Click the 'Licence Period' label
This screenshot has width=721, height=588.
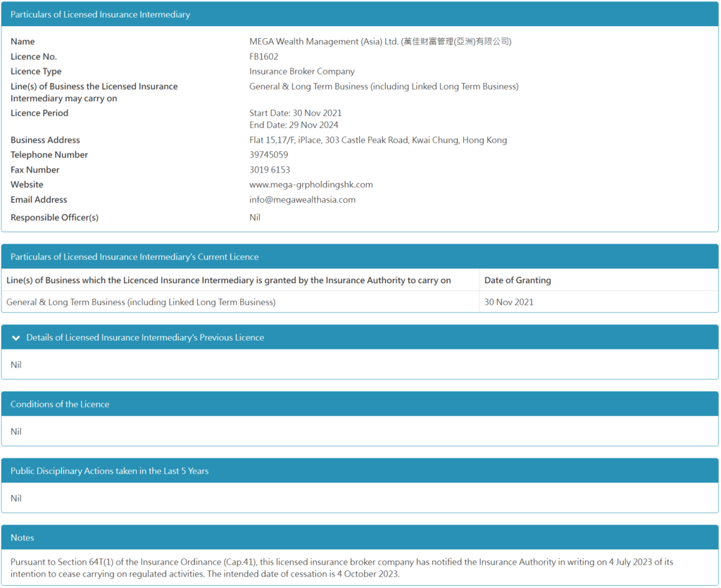(x=39, y=113)
